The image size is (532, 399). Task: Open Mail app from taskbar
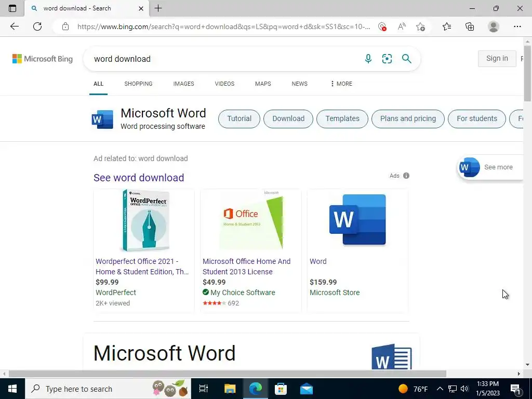click(x=307, y=389)
